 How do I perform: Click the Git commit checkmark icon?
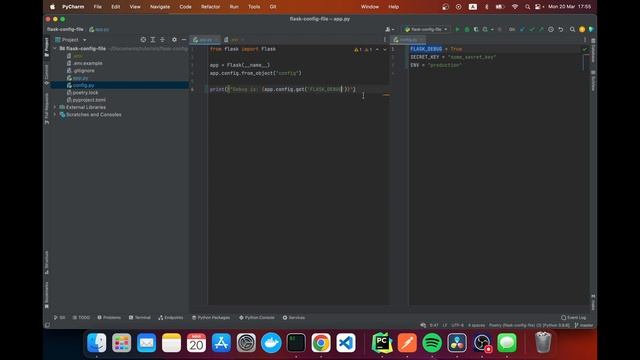point(532,29)
